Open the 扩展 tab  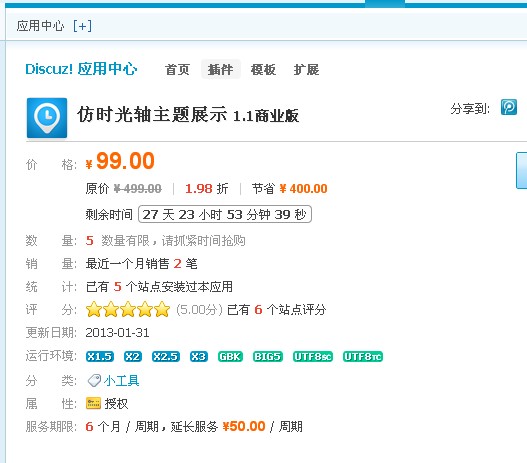click(x=306, y=70)
